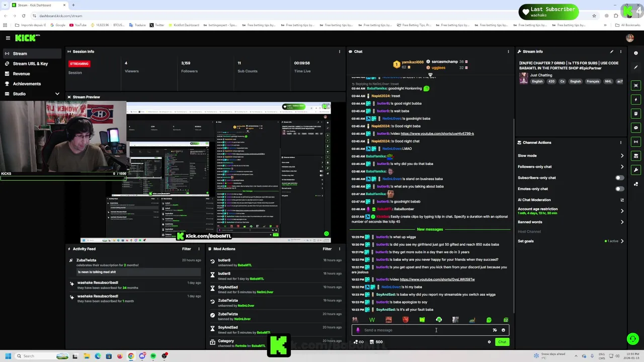
Task: Open AI Chat Moderation external link icon
Action: click(x=622, y=200)
